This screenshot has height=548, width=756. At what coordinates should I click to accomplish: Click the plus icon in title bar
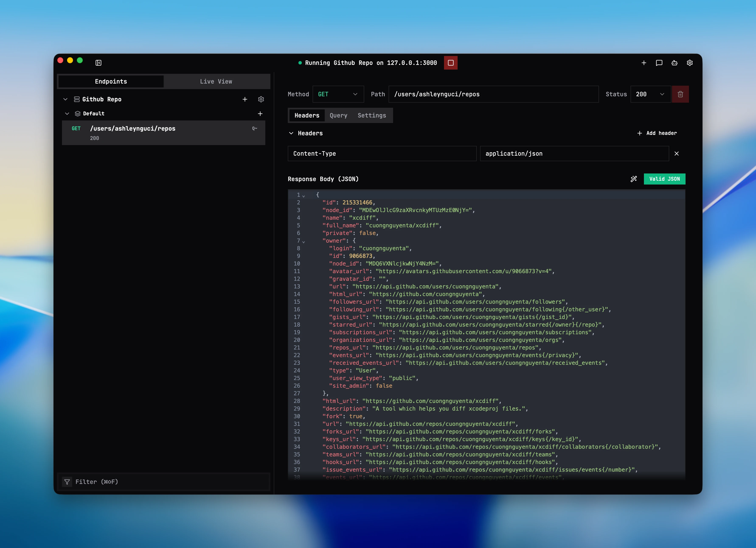644,63
